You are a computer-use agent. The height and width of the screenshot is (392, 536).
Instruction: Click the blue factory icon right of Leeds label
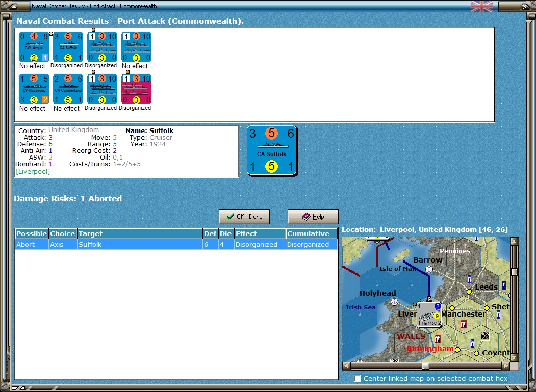pos(504,285)
